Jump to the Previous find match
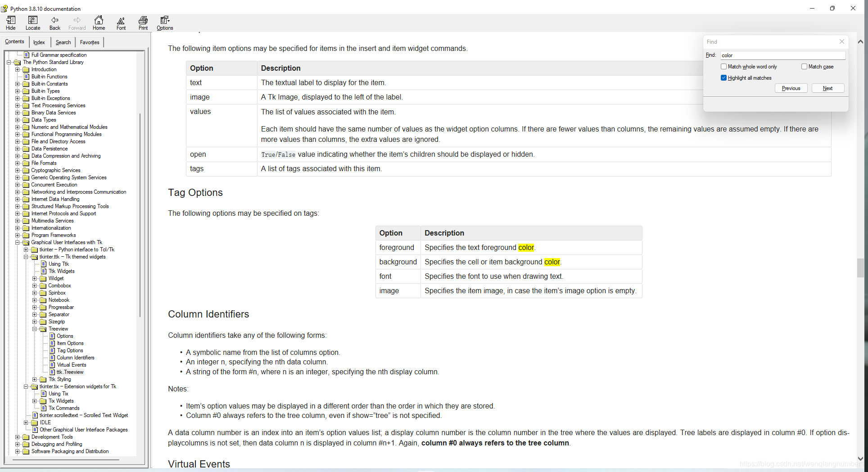Image resolution: width=868 pixels, height=472 pixels. point(791,88)
